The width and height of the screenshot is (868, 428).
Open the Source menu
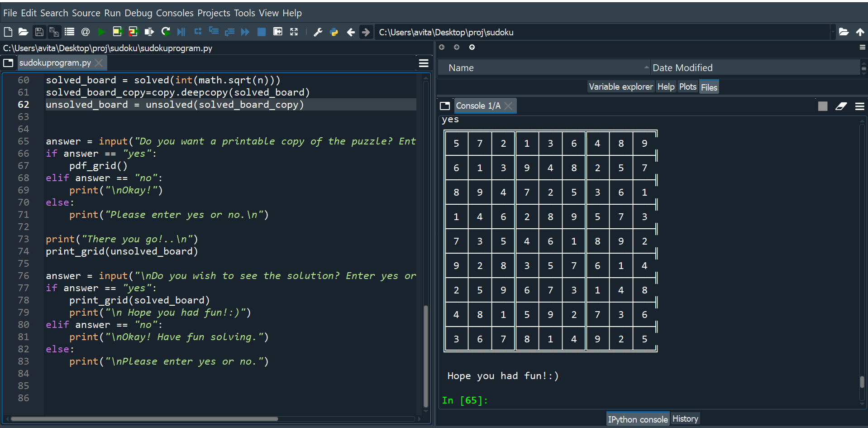(86, 13)
